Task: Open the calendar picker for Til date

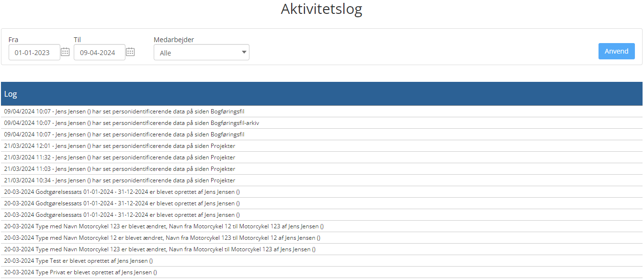Action: (130, 52)
